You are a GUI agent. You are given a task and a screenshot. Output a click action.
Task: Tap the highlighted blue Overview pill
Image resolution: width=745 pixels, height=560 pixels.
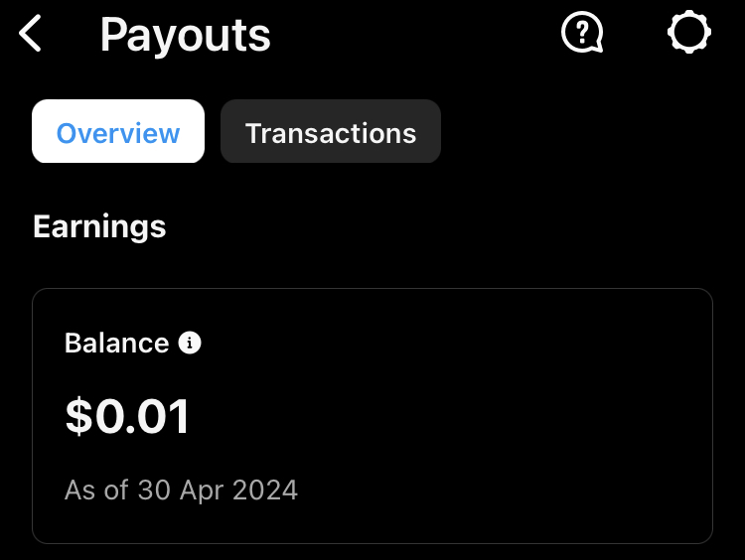click(118, 131)
